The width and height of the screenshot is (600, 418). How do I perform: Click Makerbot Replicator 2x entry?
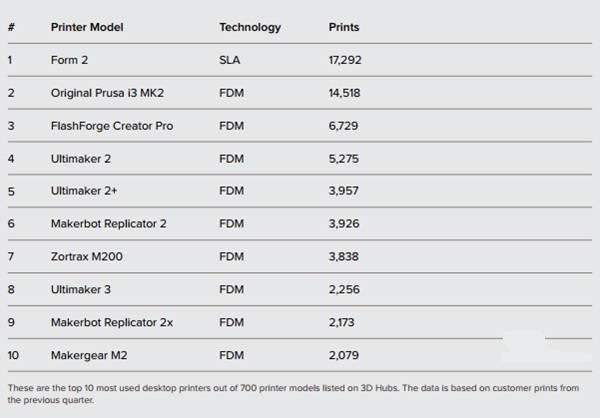click(112, 322)
